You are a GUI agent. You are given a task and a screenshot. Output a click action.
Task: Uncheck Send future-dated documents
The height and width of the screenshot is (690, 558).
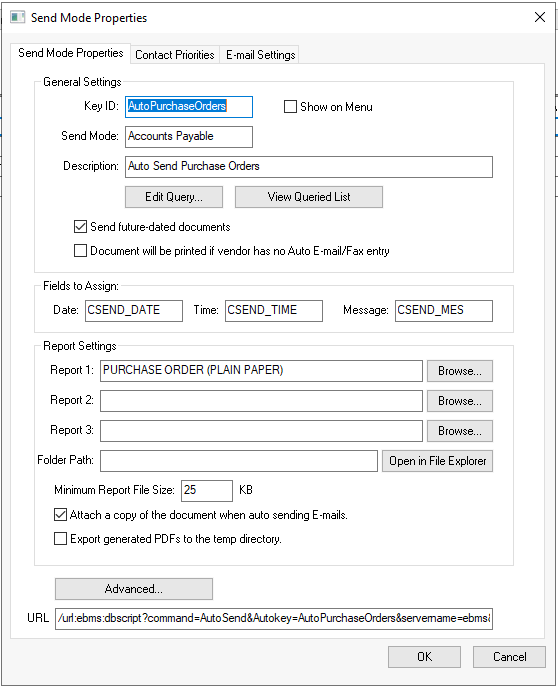(x=80, y=227)
